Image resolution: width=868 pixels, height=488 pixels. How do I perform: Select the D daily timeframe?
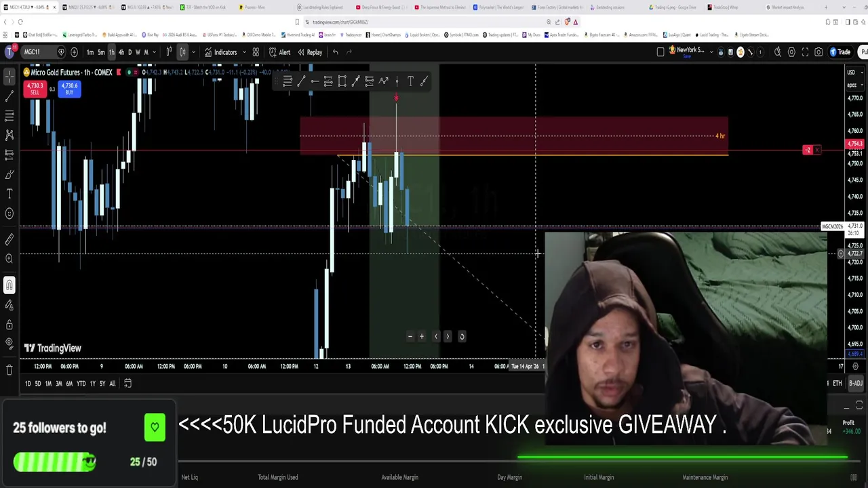(130, 52)
